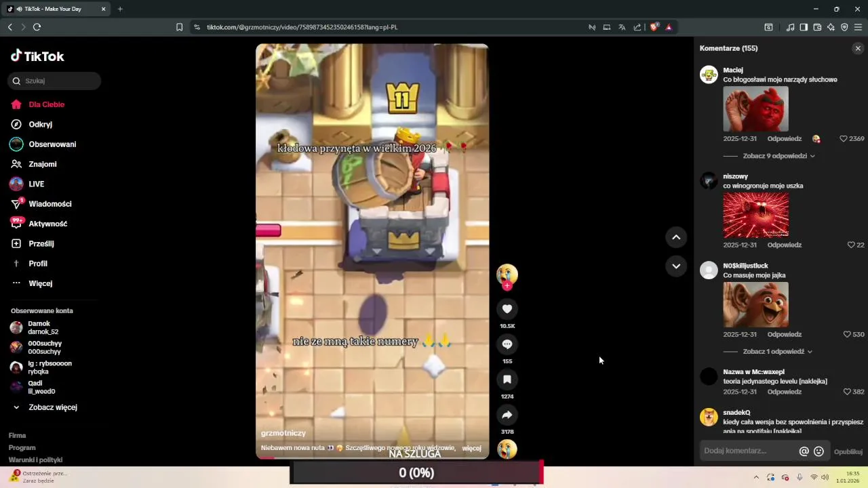
Task: Open Brave Rewards triangle icon
Action: (x=669, y=27)
